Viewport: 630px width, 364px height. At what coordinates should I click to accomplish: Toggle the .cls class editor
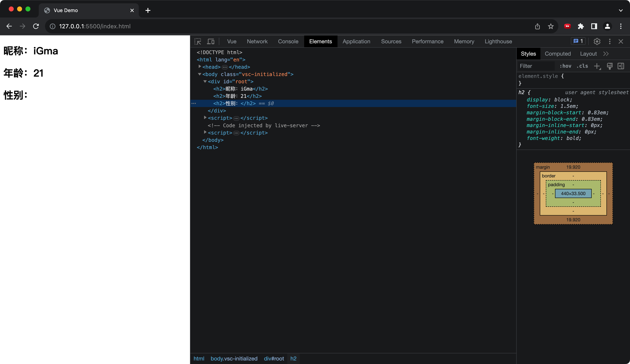tap(582, 66)
